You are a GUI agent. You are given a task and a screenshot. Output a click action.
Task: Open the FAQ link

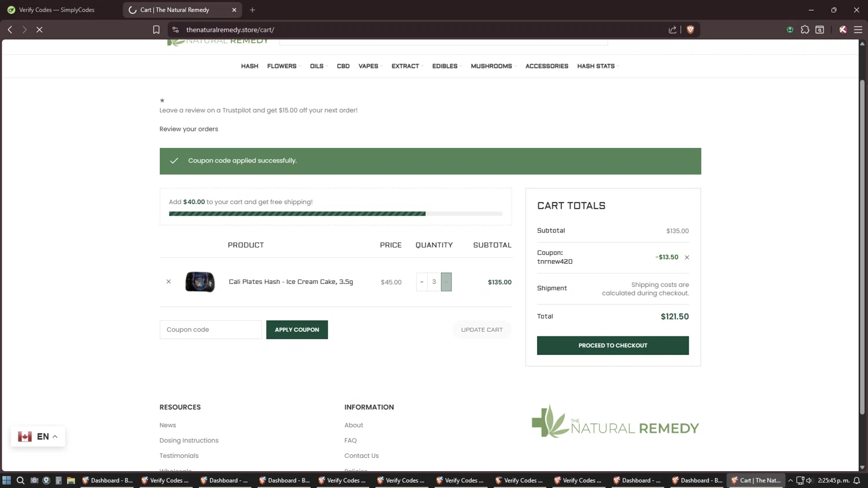point(350,441)
